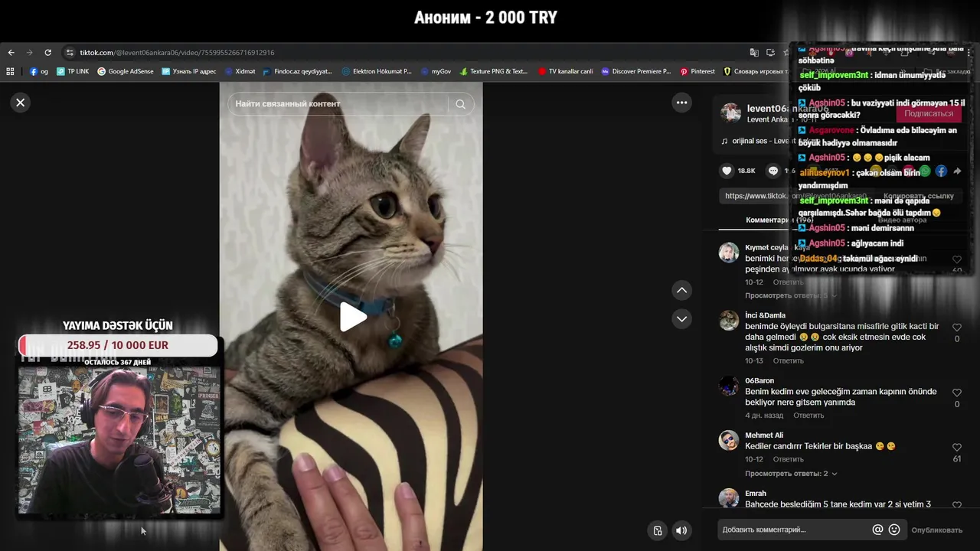Open 06Baron's profile avatar
This screenshot has width=980, height=551.
coord(729,385)
